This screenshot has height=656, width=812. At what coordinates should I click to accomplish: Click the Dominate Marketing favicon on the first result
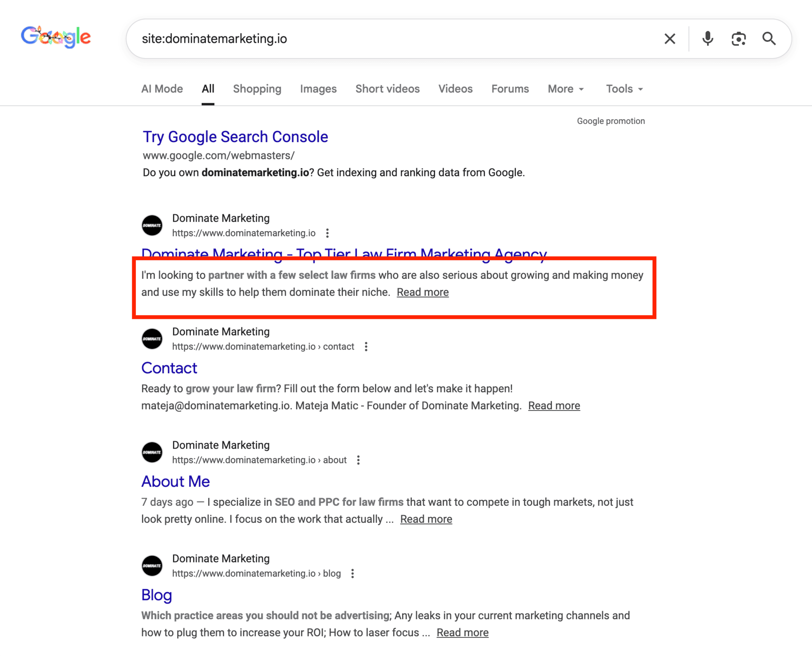(x=152, y=225)
